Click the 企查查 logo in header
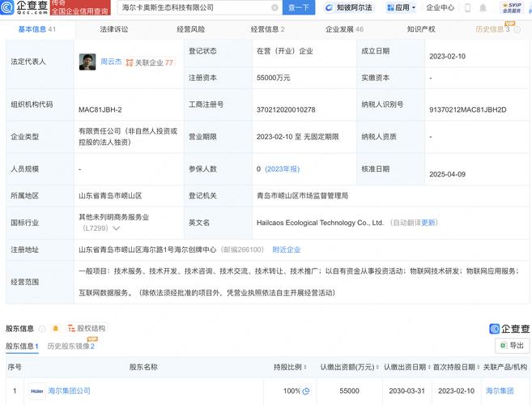The height and width of the screenshot is (405, 532). (24, 8)
